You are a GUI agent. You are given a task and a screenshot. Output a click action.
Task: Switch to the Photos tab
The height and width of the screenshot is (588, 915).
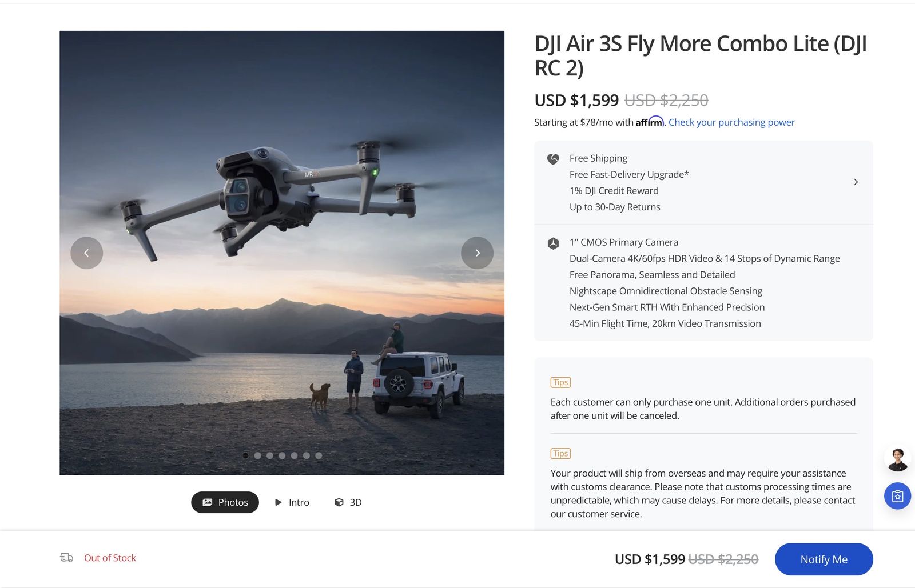click(225, 502)
